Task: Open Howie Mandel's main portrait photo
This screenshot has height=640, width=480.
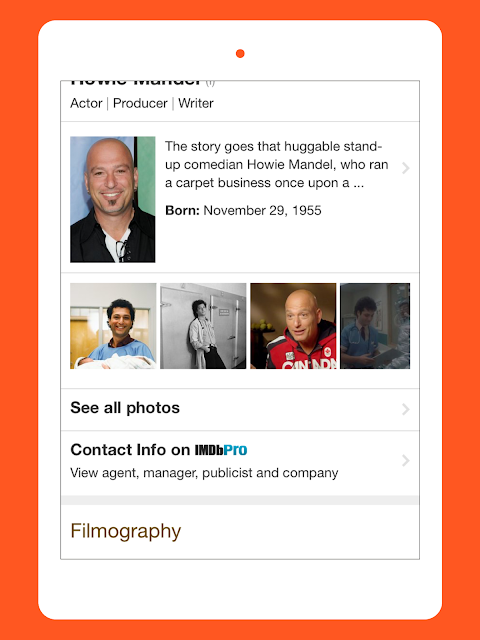Action: coord(113,199)
